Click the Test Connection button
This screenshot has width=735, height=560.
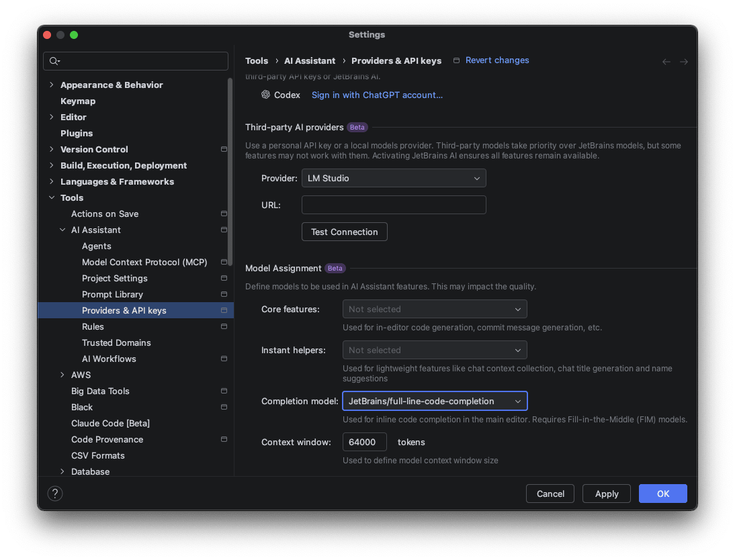tap(344, 232)
